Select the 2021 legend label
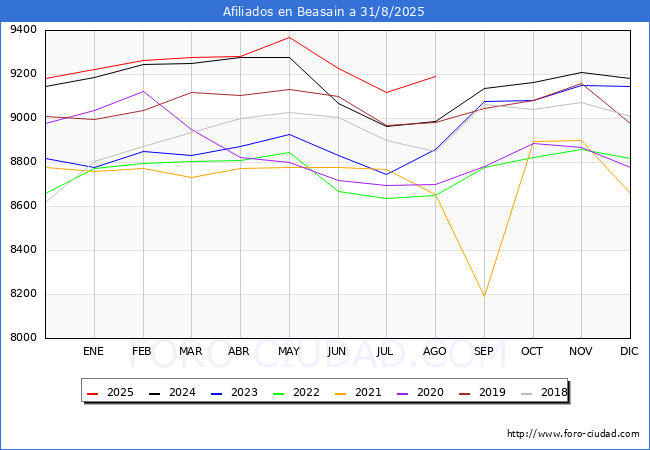This screenshot has width=650, height=450. pyautogui.click(x=368, y=392)
